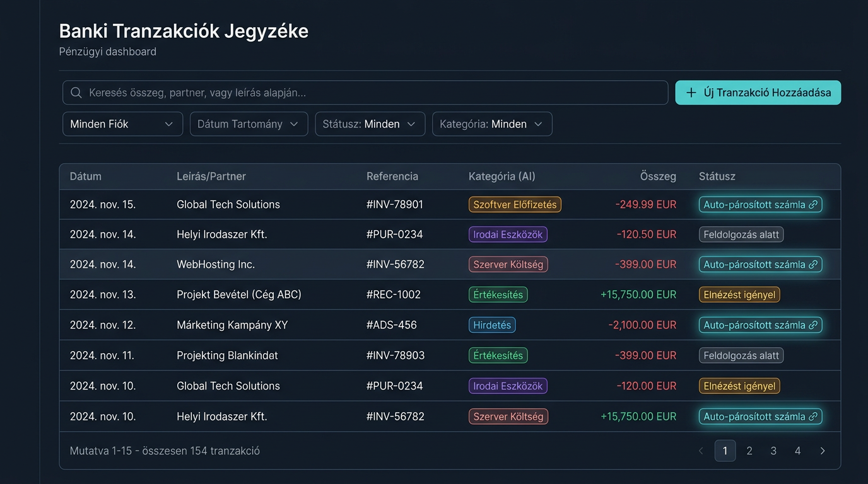
Task: Click the plus icon on Új Tranzakció button
Action: click(x=691, y=93)
